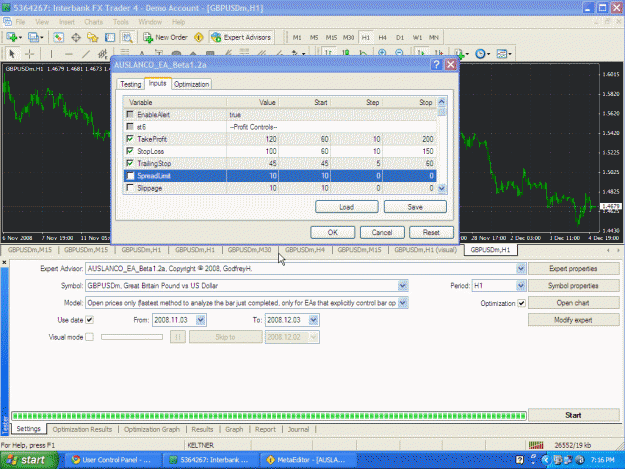Open the Period H1 dropdown

(x=521, y=286)
